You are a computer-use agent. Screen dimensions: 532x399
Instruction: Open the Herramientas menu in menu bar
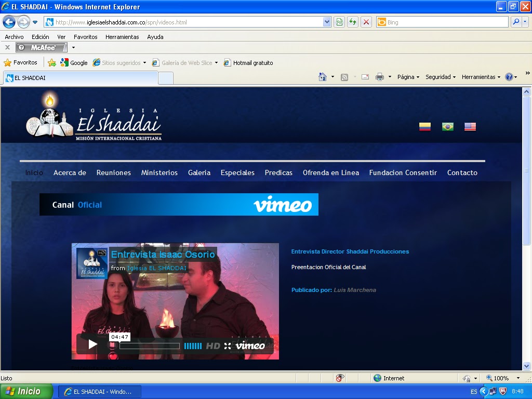click(122, 37)
